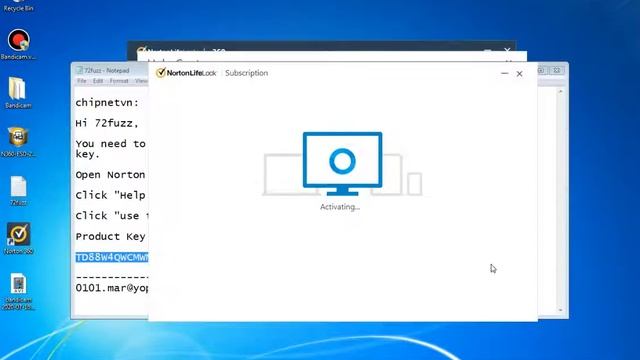Launch the Norton 360 desktop shortcut

18,238
